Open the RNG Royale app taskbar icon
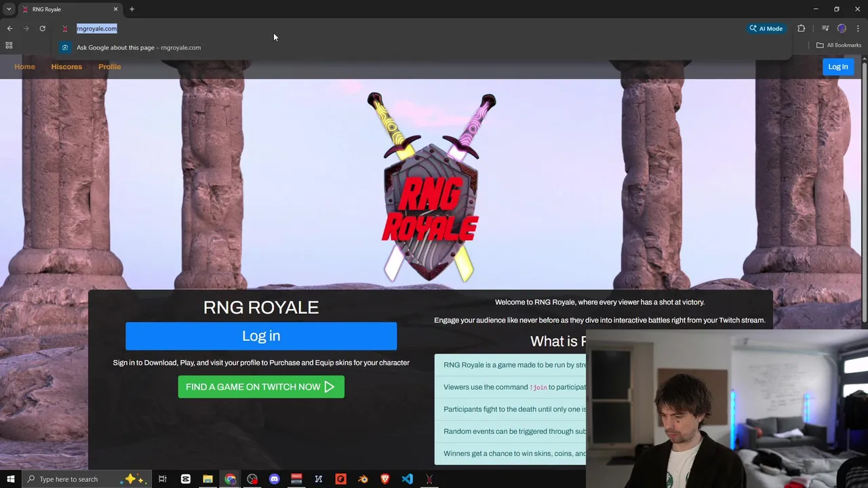The width and height of the screenshot is (868, 488). [429, 479]
